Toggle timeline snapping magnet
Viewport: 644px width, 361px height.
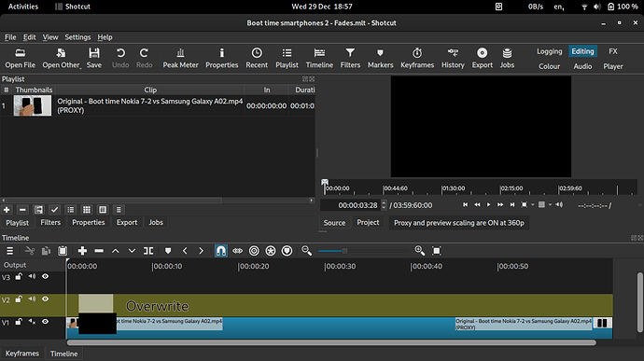click(221, 251)
